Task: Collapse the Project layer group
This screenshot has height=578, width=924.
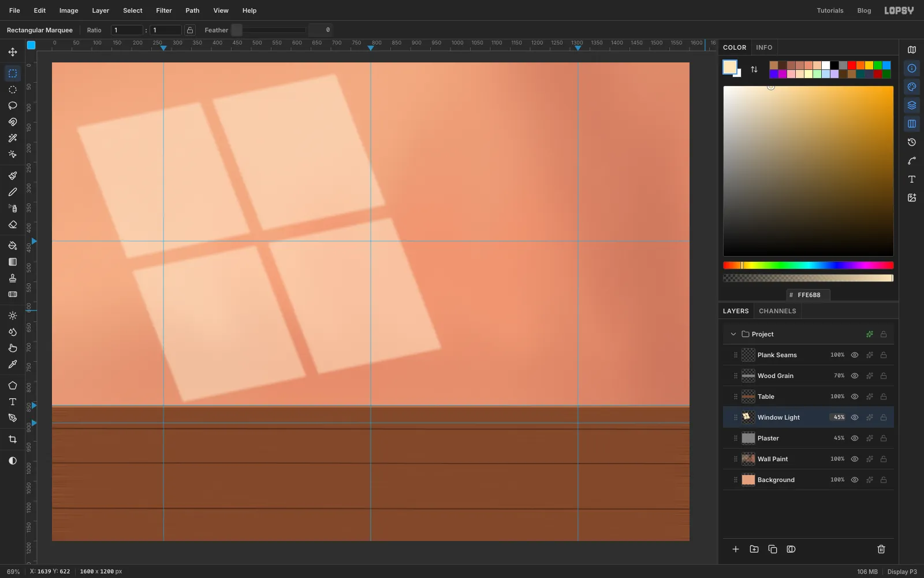Action: (x=733, y=334)
